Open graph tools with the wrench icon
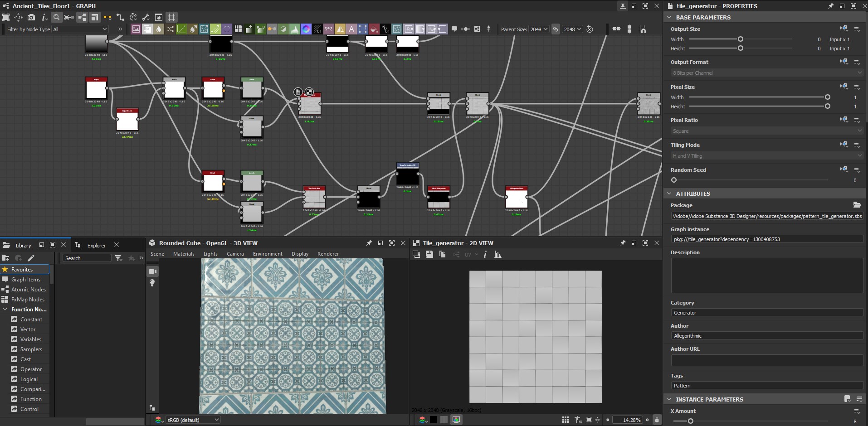 [x=145, y=17]
